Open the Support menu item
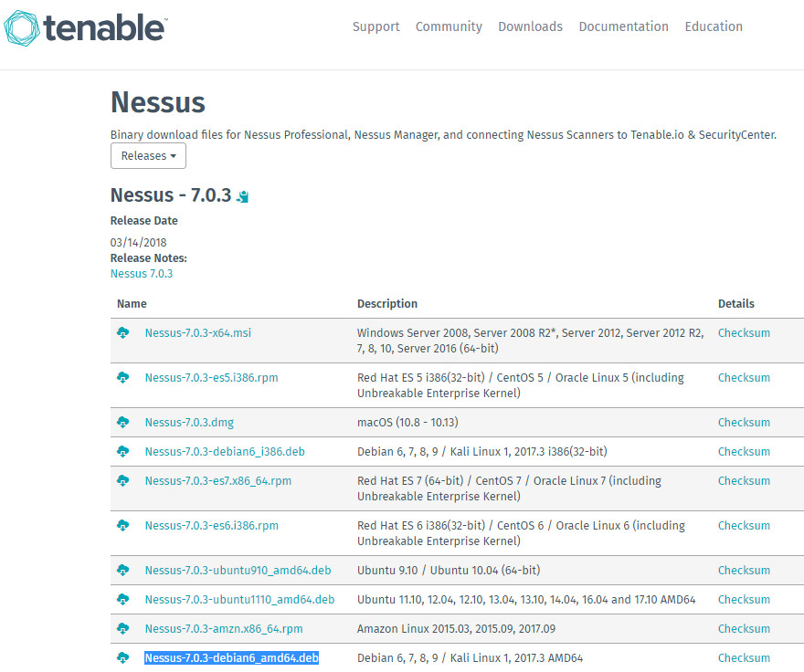 click(376, 26)
